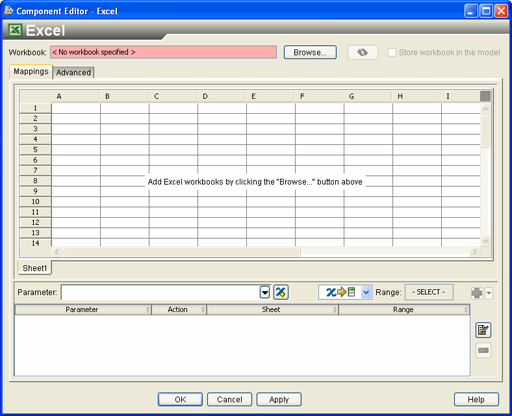Viewport: 512px width, 416px height.
Task: Enable Store workbook in the model checkbox
Action: [x=392, y=53]
